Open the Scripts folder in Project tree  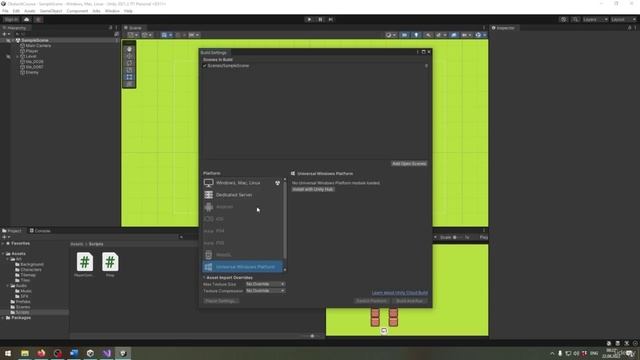[22, 312]
